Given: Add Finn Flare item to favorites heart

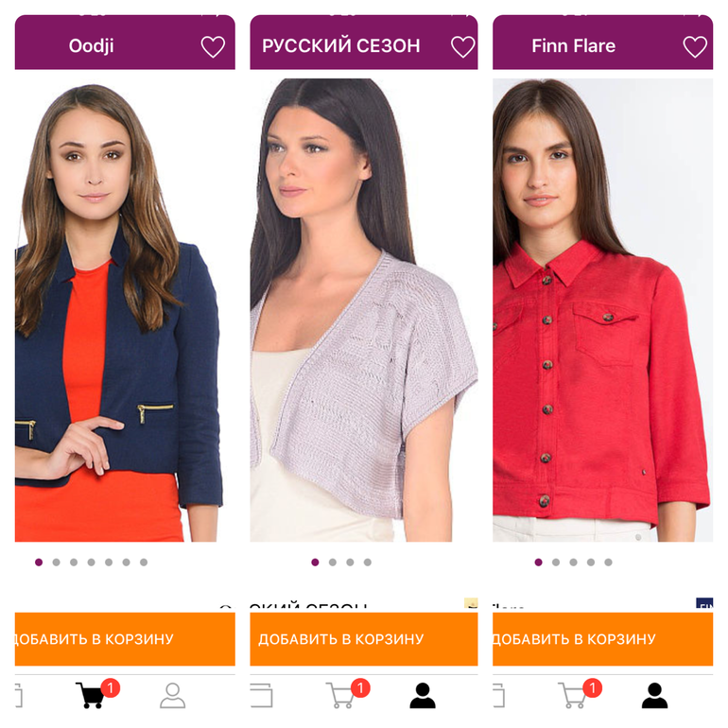Looking at the screenshot, I should coord(695,46).
